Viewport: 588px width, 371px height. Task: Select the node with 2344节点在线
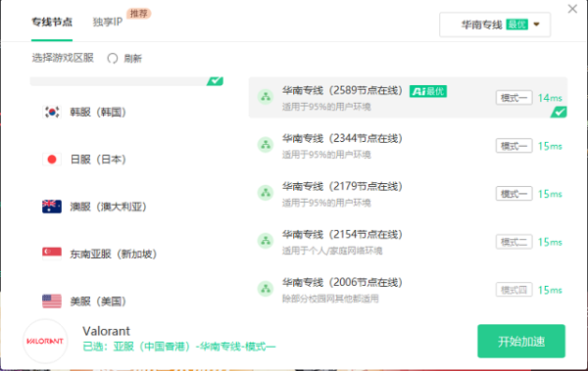(x=408, y=146)
